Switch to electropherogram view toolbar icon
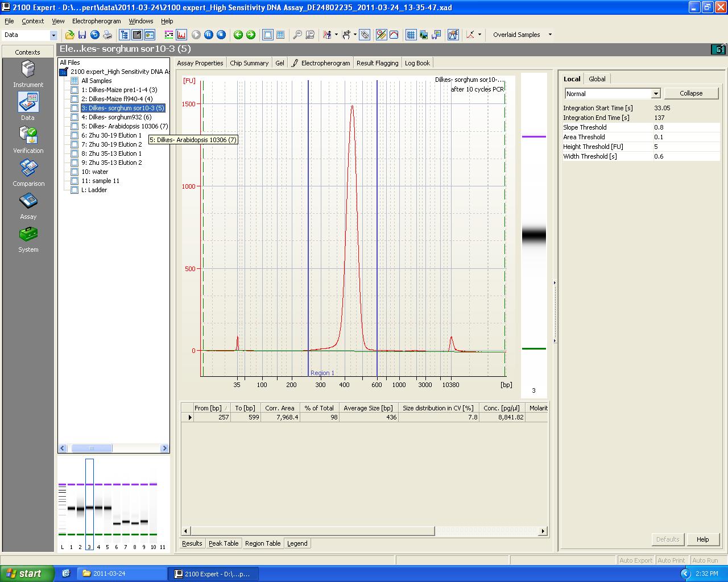Image resolution: width=728 pixels, height=582 pixels. click(181, 35)
